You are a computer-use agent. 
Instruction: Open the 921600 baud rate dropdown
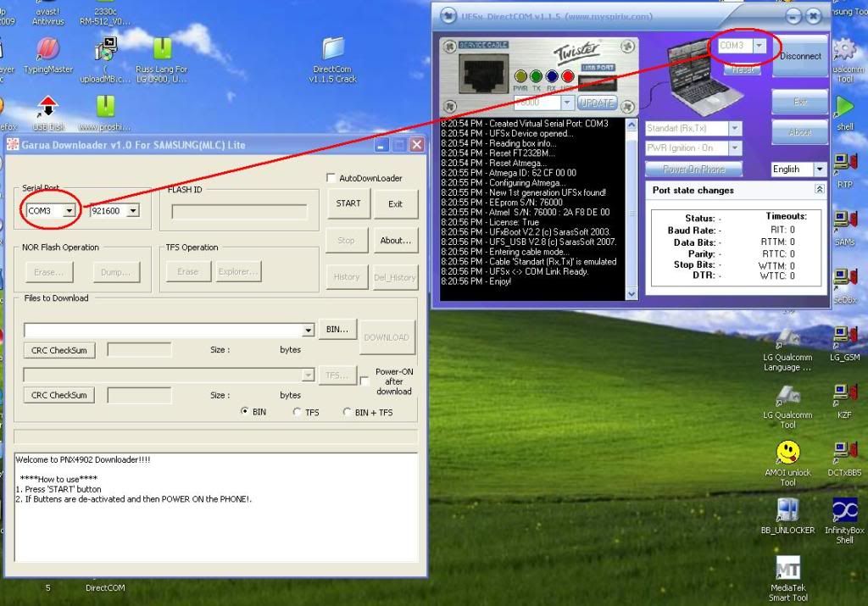132,210
